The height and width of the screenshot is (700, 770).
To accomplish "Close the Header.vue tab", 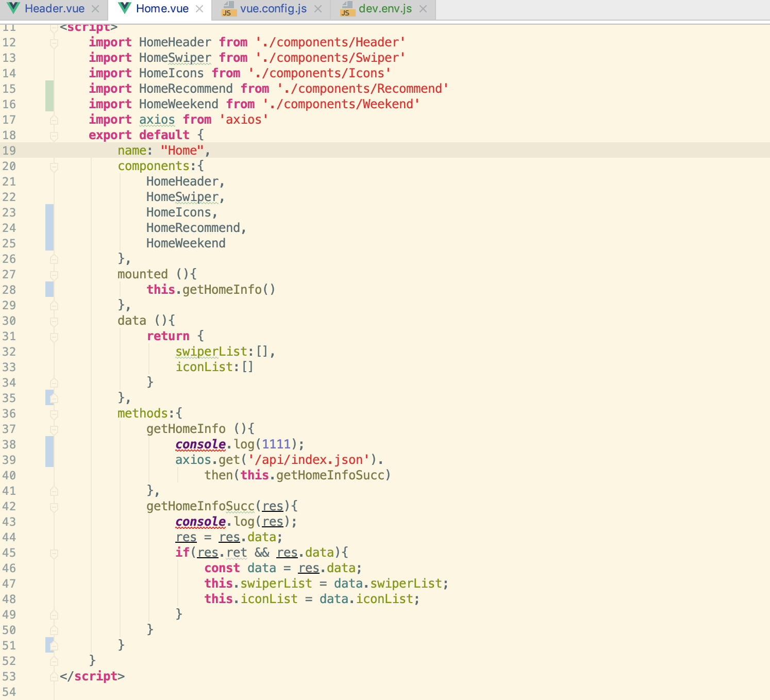I will 95,9.
